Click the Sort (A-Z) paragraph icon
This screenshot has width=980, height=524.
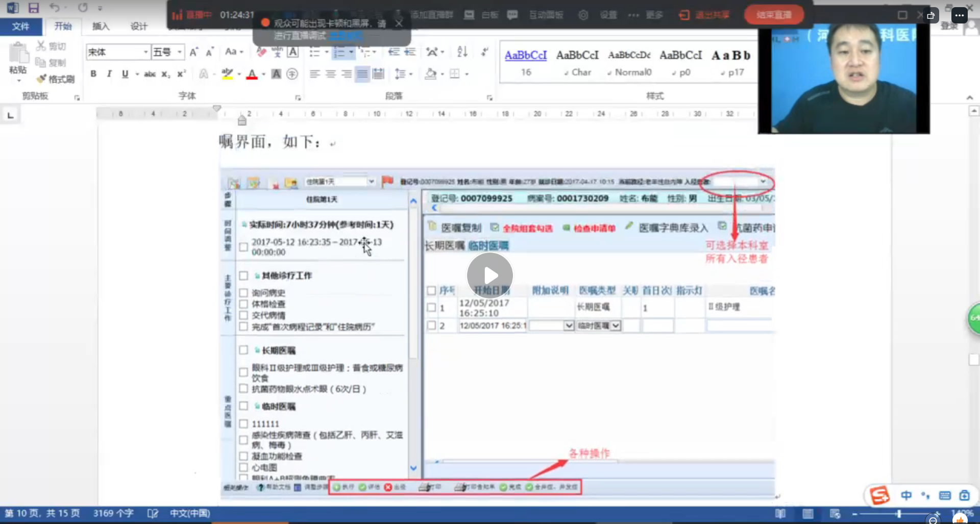click(x=462, y=52)
